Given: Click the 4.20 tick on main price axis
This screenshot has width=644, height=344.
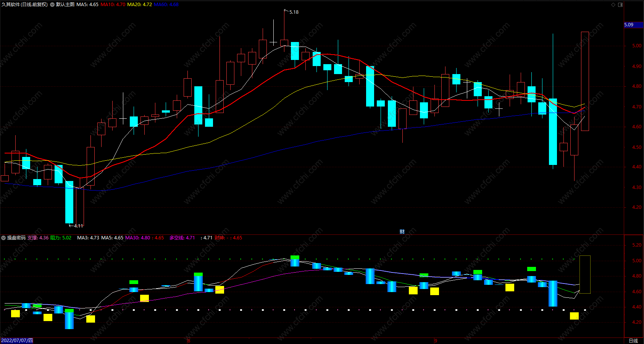Looking at the screenshot, I should pos(637,207).
